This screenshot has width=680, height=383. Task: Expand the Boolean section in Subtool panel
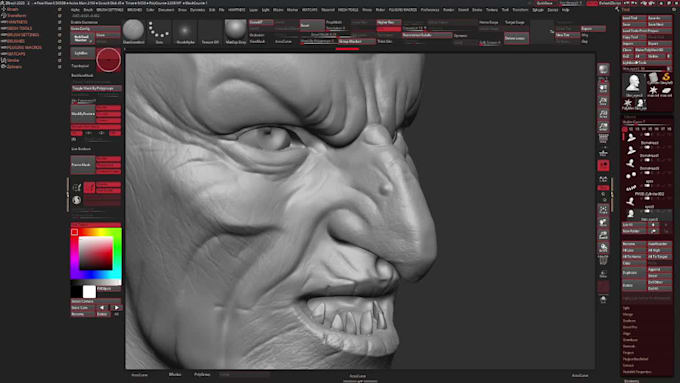click(629, 321)
